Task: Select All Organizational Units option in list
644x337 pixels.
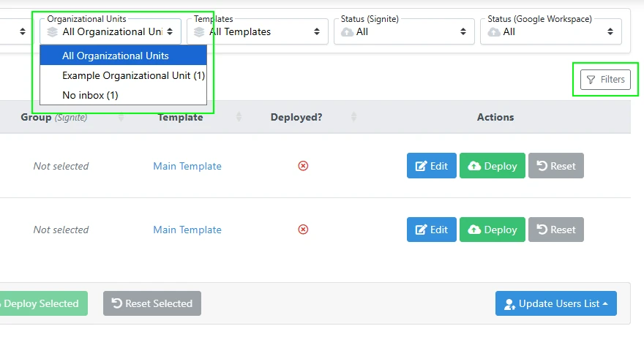Action: tap(116, 56)
